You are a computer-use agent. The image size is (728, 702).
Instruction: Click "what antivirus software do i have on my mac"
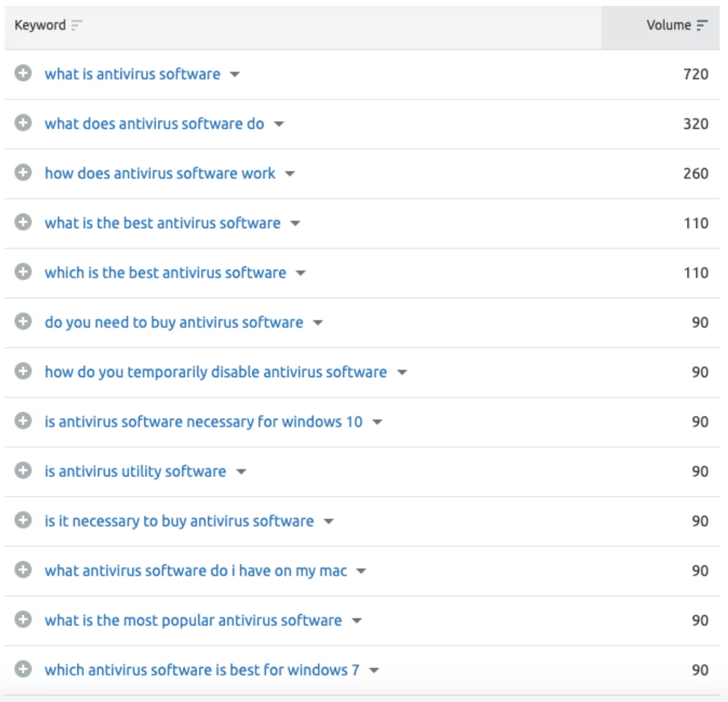(x=195, y=570)
